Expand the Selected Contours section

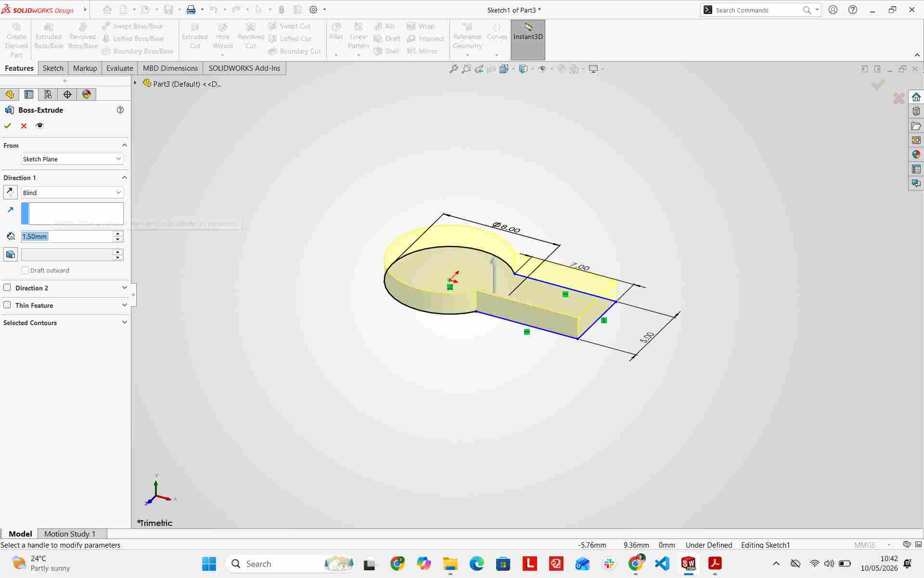(124, 322)
